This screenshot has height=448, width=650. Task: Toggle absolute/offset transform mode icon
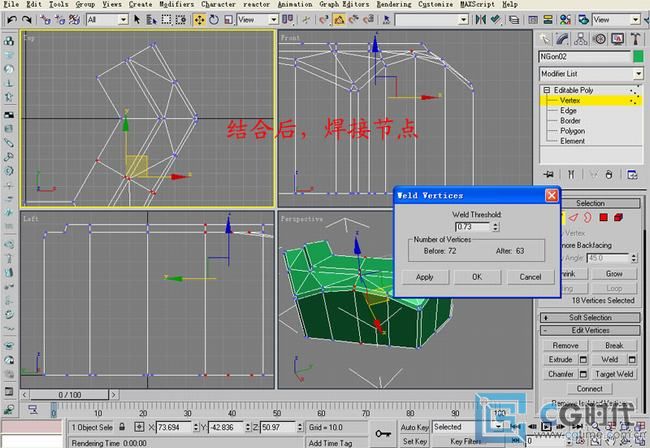pyautogui.click(x=139, y=427)
